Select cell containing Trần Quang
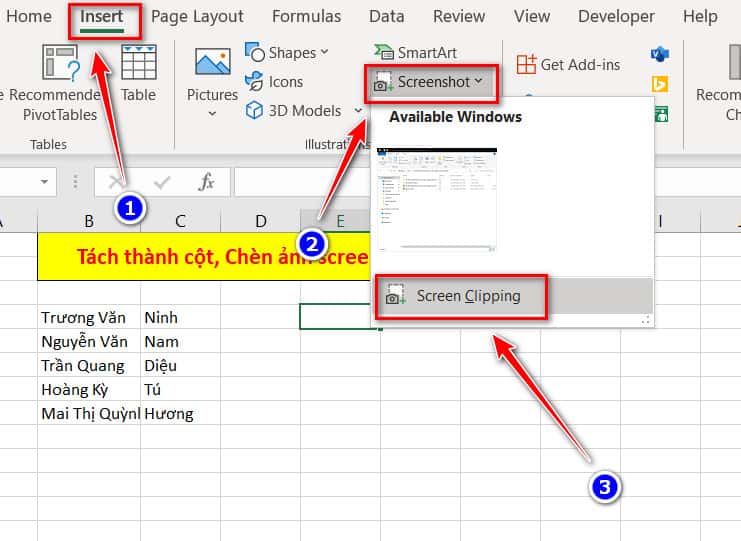The image size is (741, 541). [89, 365]
